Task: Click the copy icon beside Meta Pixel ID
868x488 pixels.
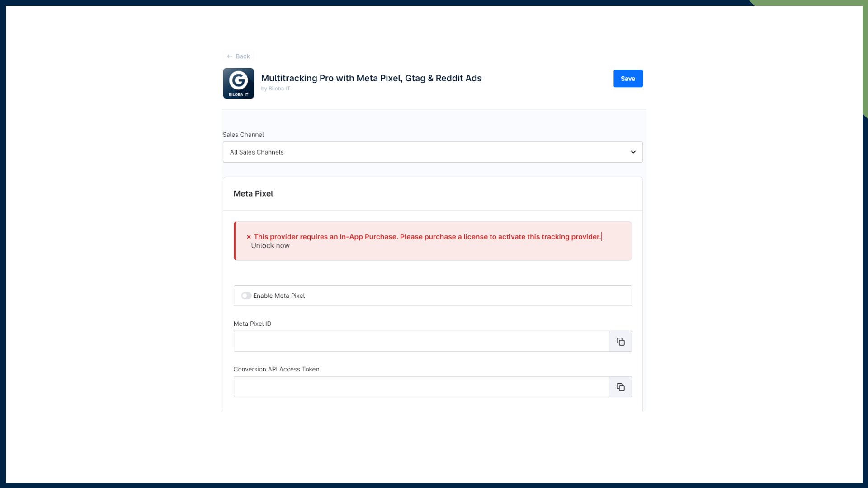Action: coord(620,341)
